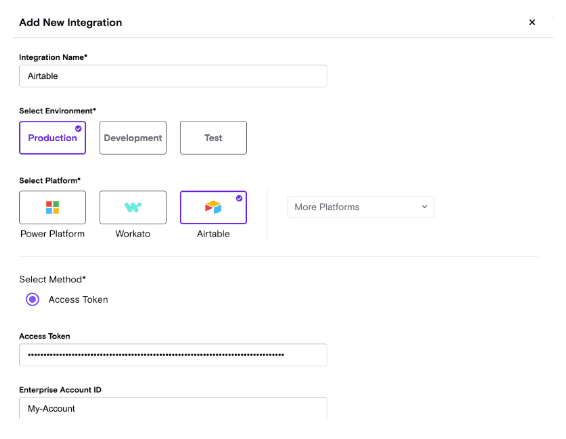Image resolution: width=566 pixels, height=439 pixels.
Task: Choose the Workato platform icon
Action: tap(133, 207)
